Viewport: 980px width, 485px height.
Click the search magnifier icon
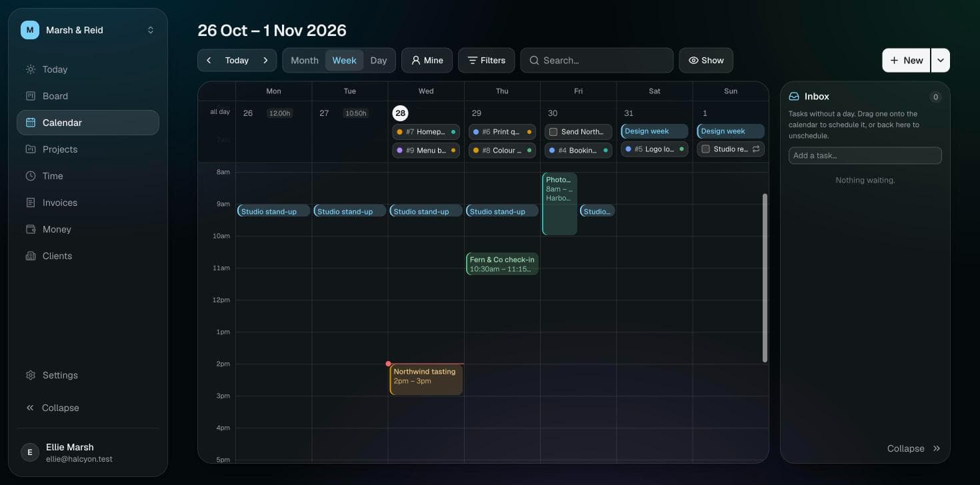pyautogui.click(x=534, y=60)
